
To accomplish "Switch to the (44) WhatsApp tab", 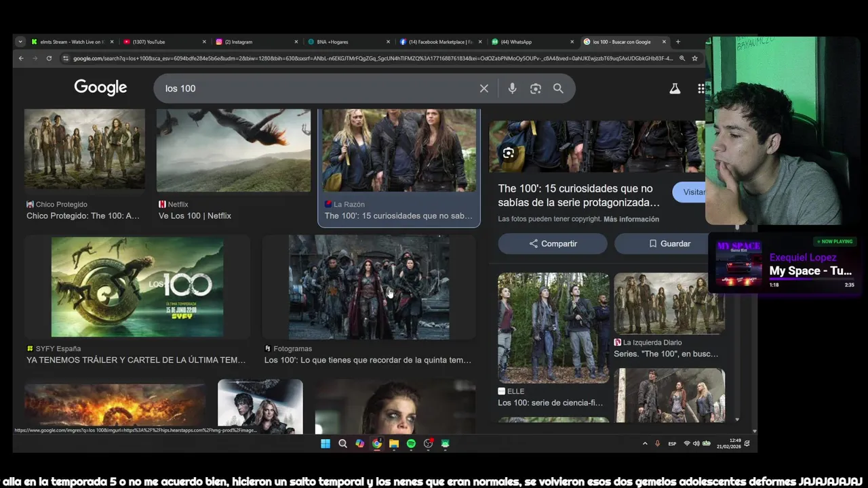I will (533, 42).
